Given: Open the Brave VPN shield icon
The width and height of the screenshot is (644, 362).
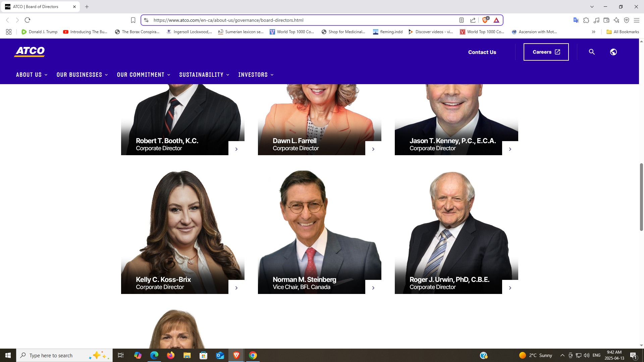Looking at the screenshot, I should 627,20.
